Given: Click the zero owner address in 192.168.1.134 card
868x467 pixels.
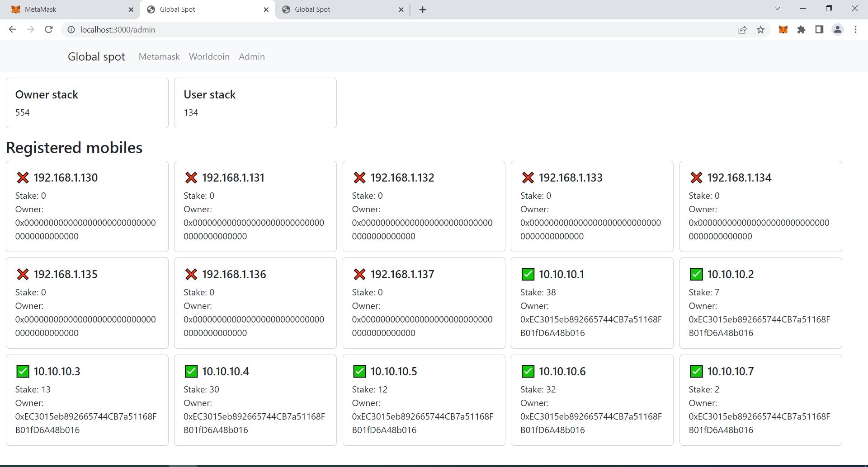Looking at the screenshot, I should click(759, 229).
